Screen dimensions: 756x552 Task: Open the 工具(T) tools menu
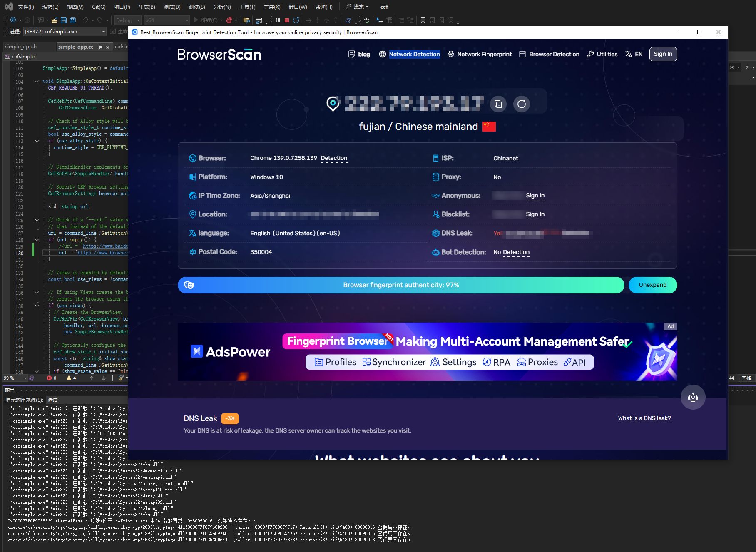[247, 7]
